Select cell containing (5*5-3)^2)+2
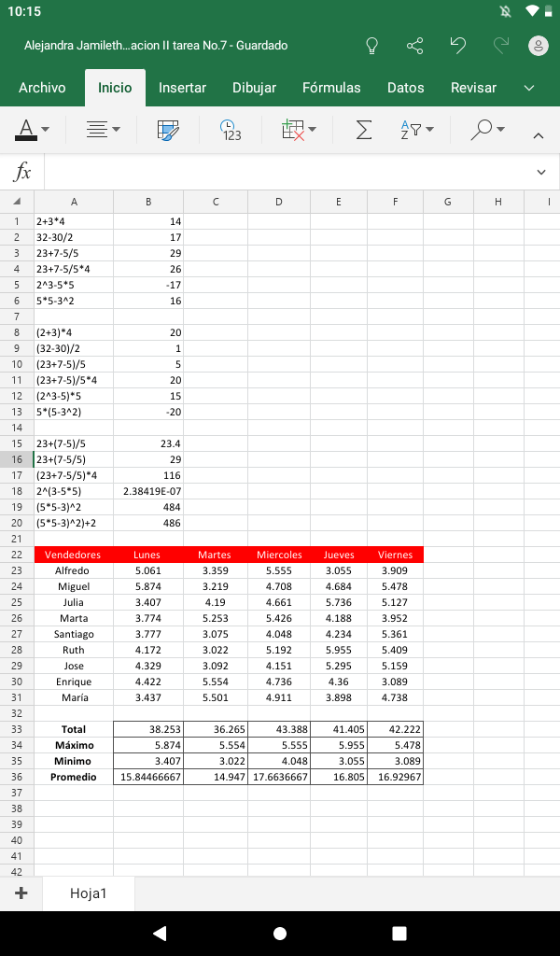Image resolution: width=560 pixels, height=956 pixels. click(x=74, y=523)
